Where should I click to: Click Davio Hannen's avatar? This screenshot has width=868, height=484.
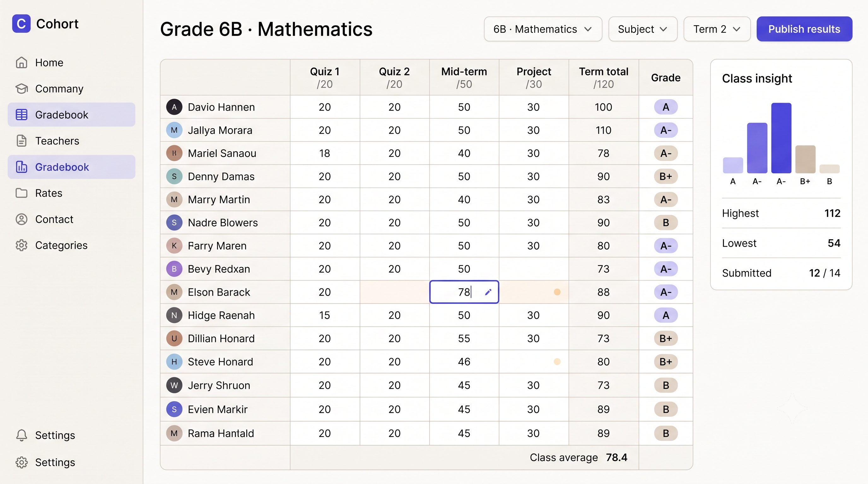[174, 107]
